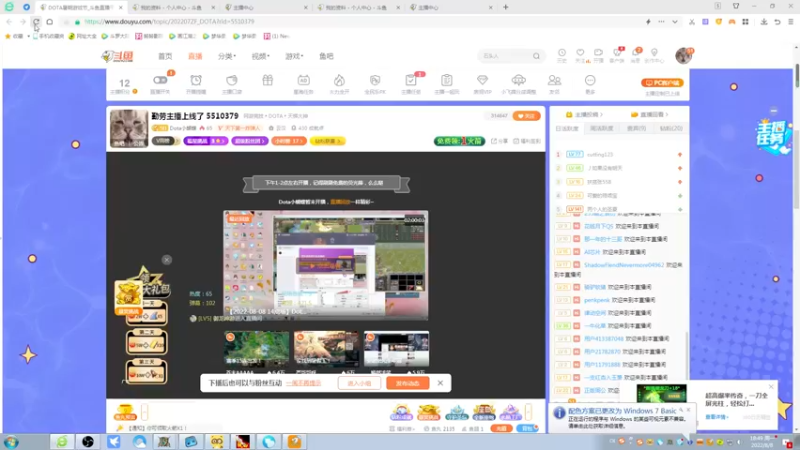Click the green free rocket claim button
The image size is (800, 450).
(459, 141)
